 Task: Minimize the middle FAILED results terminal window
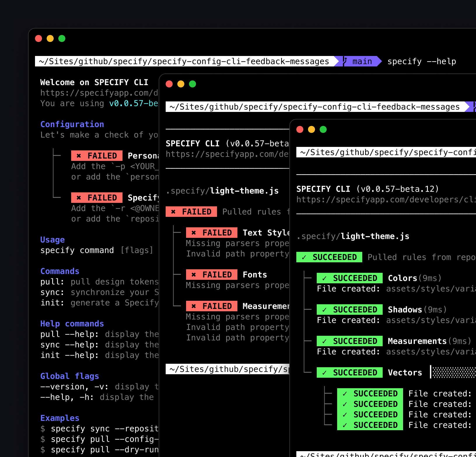(181, 84)
